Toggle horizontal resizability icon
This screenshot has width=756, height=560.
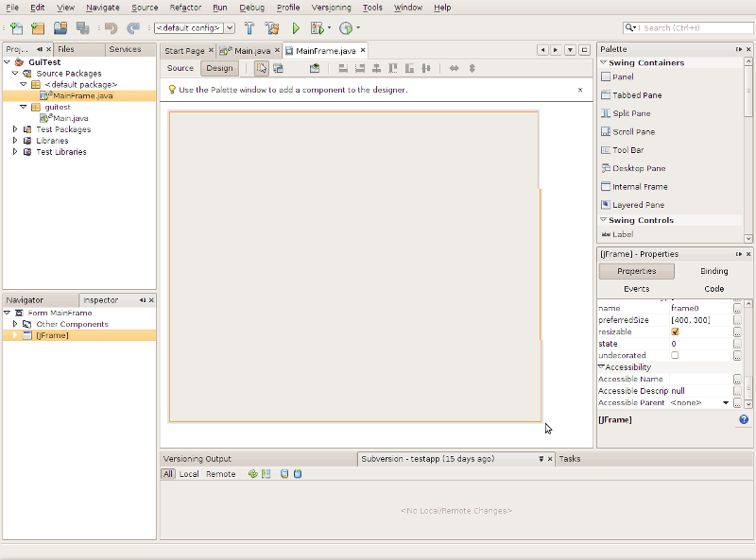coord(455,68)
